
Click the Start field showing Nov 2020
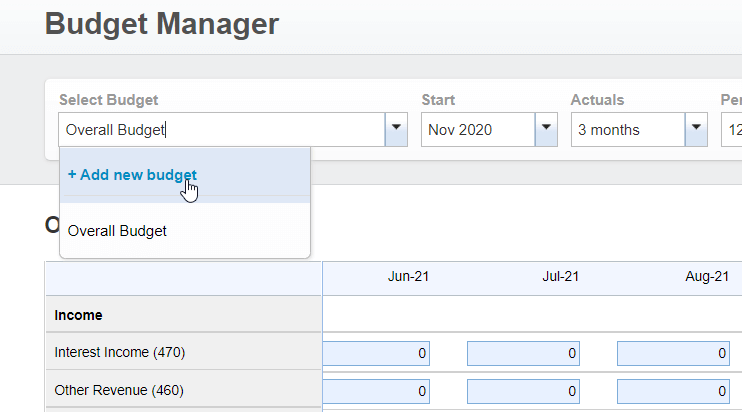click(x=478, y=130)
